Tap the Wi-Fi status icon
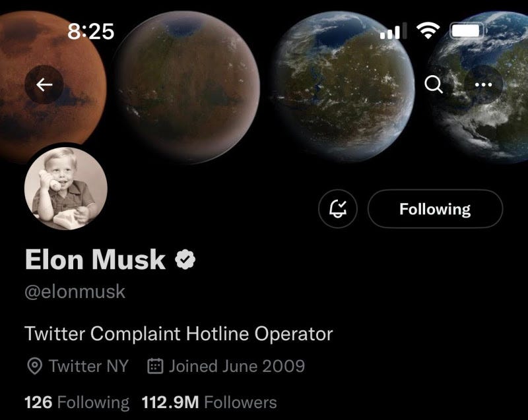Viewport: 528px width, 420px height. (428, 30)
